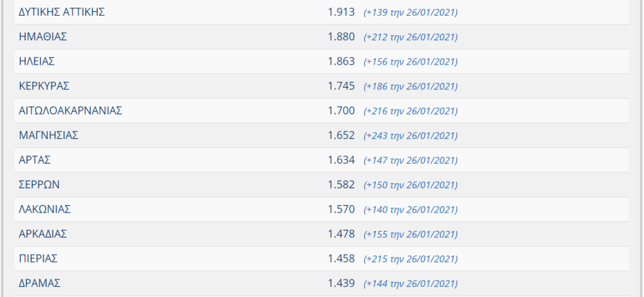Click the total value 1.652
The image size is (644, 297).
pyautogui.click(x=341, y=135)
